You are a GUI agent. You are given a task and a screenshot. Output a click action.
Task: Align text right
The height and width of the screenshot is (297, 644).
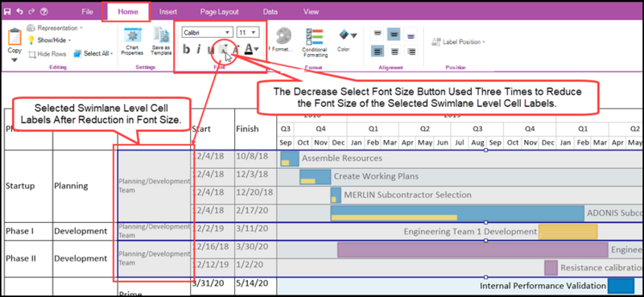pos(411,52)
